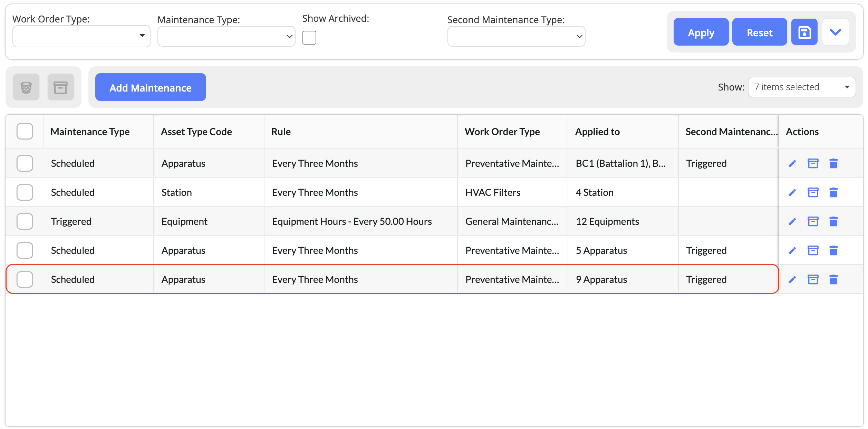The height and width of the screenshot is (429, 868).
Task: Edit the 9 Apparatus row
Action: (792, 279)
